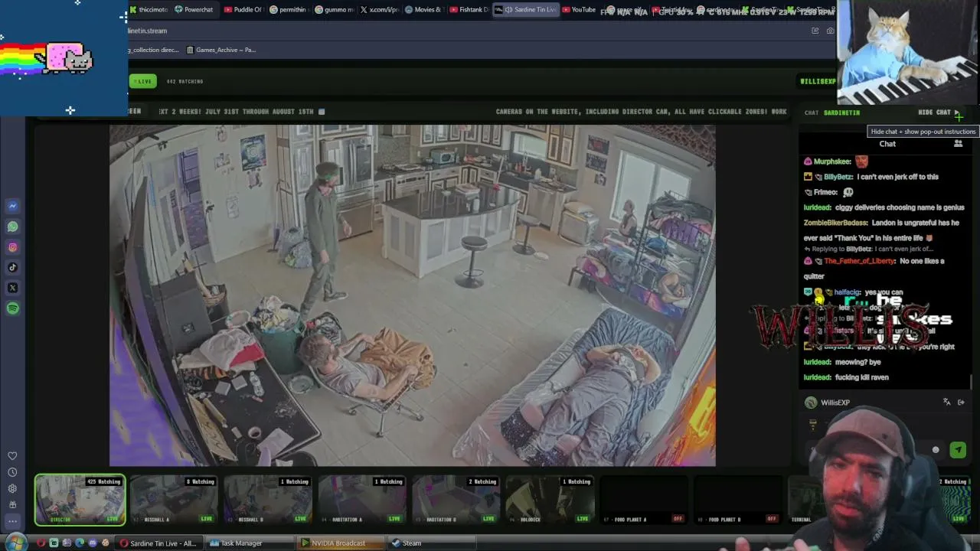
Task: Click username ZombieBikerBadass in chat
Action: [x=835, y=223]
